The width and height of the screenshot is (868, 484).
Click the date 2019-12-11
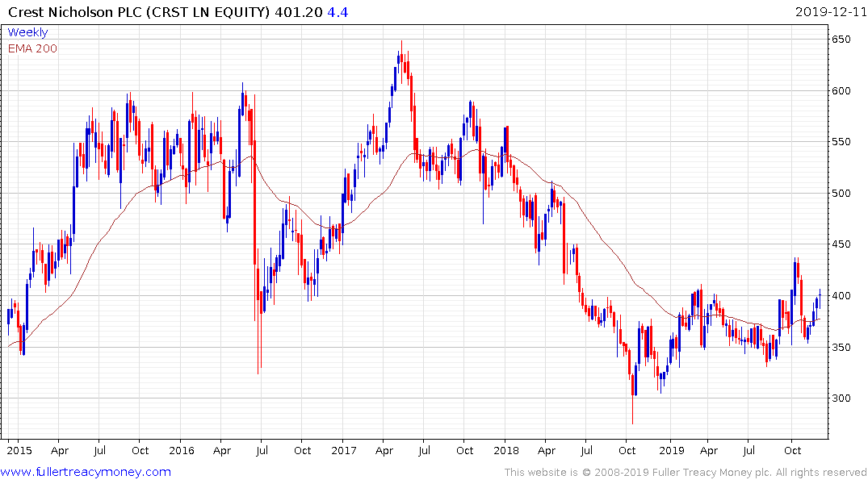(831, 11)
